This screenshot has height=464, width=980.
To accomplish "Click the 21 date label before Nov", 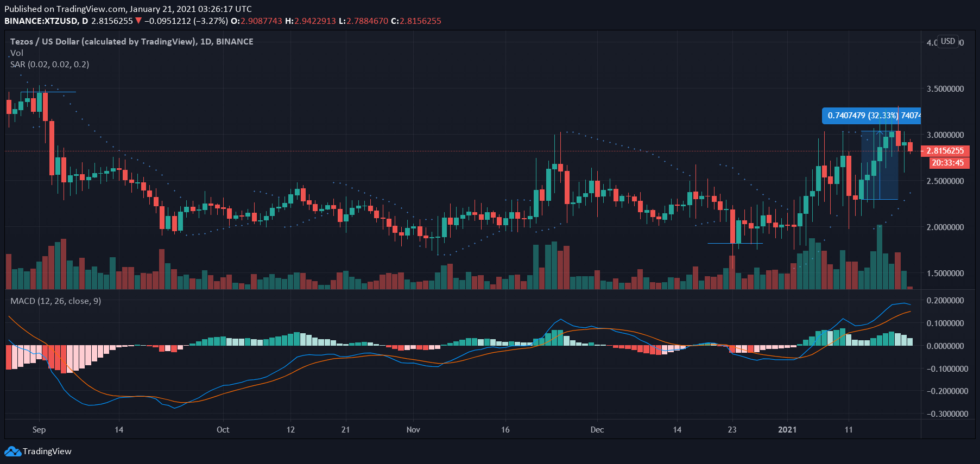I will [x=345, y=429].
